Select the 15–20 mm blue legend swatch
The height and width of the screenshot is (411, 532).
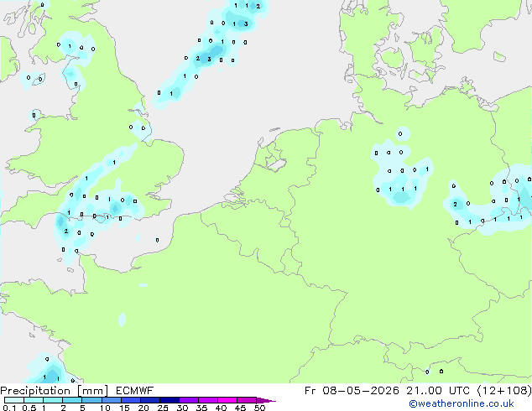[131, 400]
